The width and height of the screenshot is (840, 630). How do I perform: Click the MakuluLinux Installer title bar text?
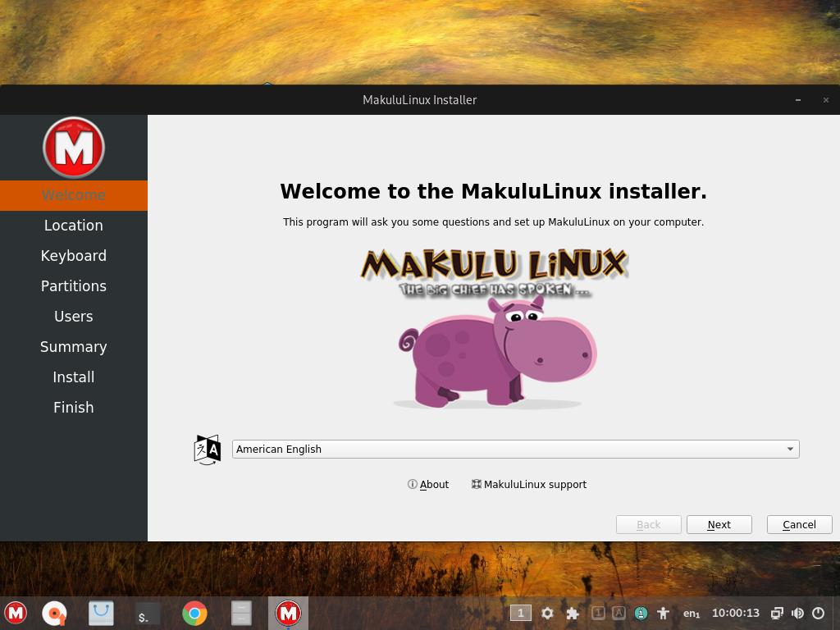419,100
